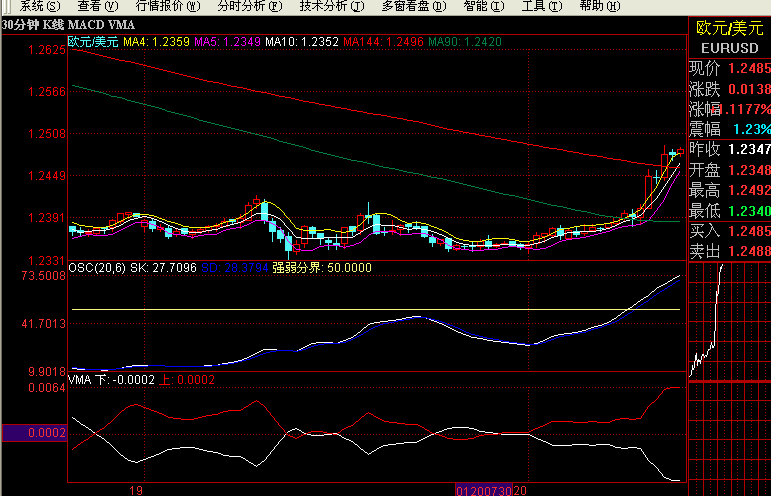Select the magenta MA5 indicator label
771x496 pixels.
(230, 42)
